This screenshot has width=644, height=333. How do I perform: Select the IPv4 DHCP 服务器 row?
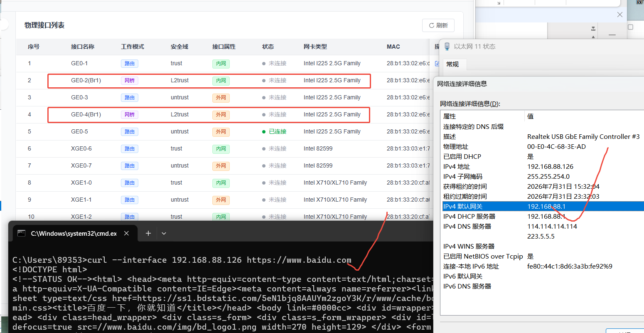pyautogui.click(x=542, y=217)
